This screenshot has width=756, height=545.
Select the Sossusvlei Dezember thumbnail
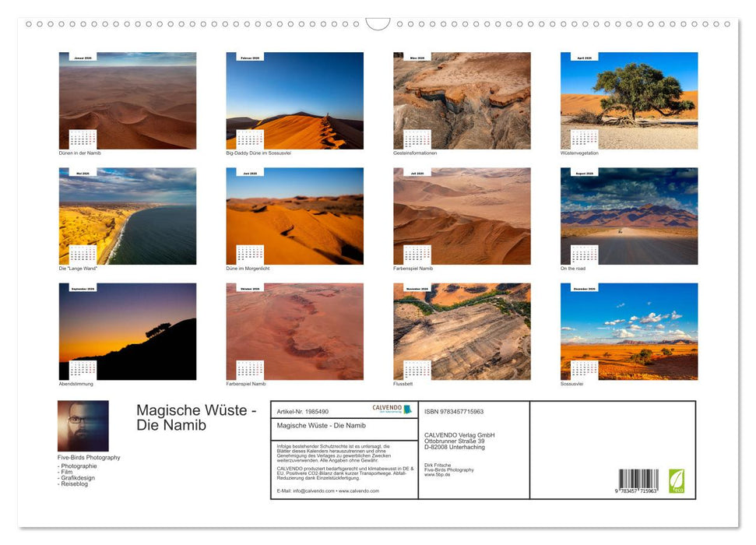(628, 331)
